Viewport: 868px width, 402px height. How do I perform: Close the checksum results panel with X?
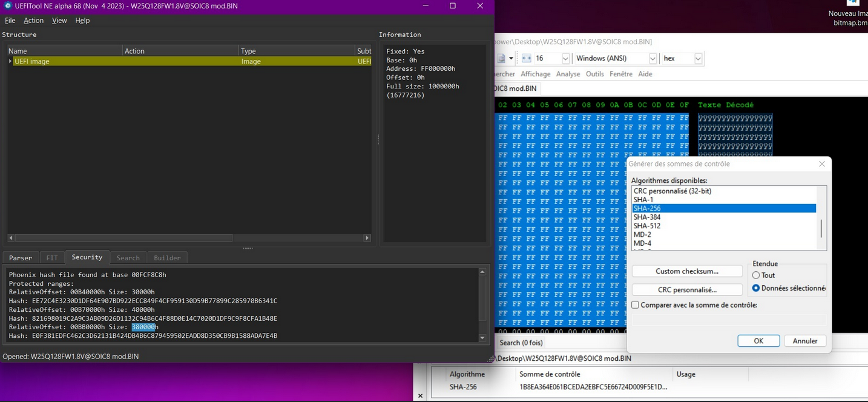[x=421, y=396]
